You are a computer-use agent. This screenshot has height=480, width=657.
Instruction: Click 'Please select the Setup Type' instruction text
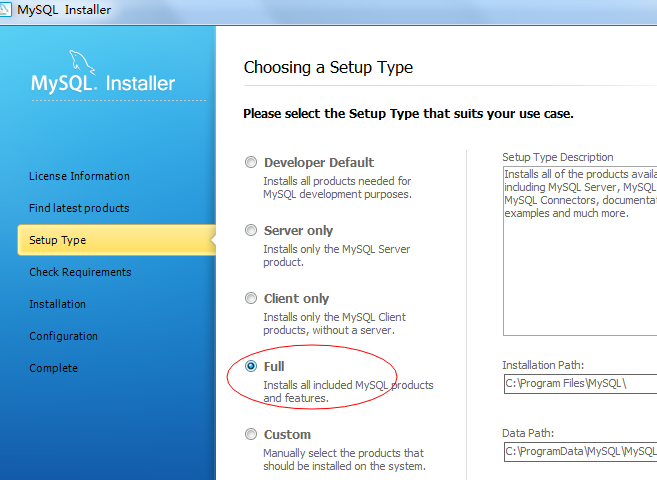pyautogui.click(x=409, y=114)
